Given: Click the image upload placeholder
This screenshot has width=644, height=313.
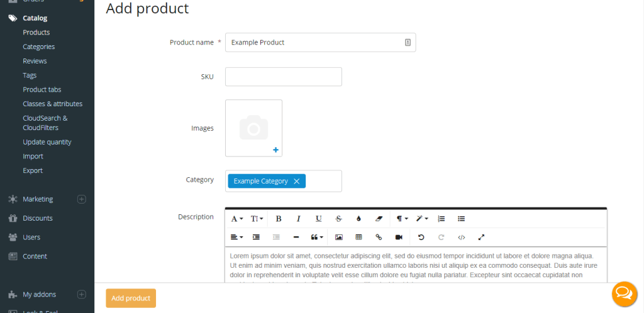Looking at the screenshot, I should (254, 128).
